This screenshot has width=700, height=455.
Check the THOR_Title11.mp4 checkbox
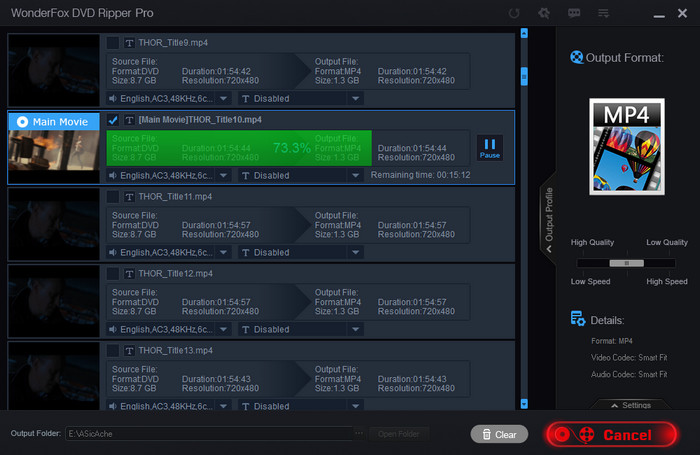pos(112,197)
